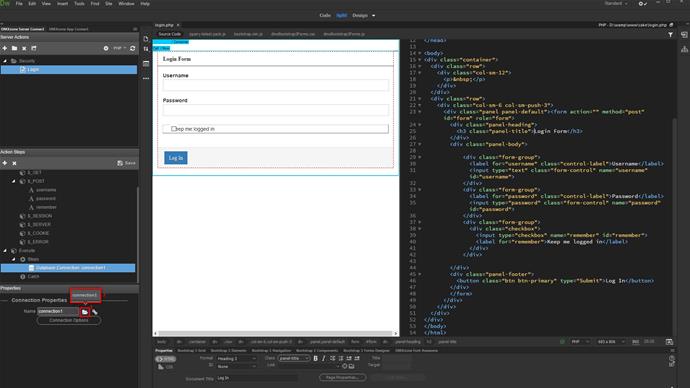Viewport: 690px width, 388px height.
Task: Select the Login server action
Action: pos(69,70)
